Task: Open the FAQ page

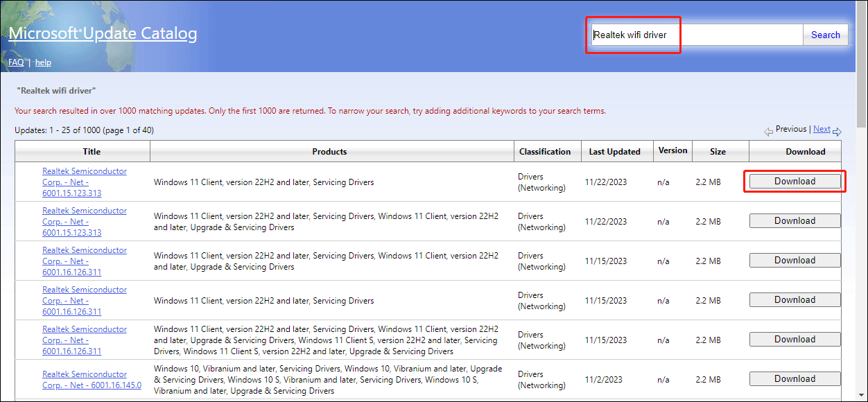Action: click(16, 62)
